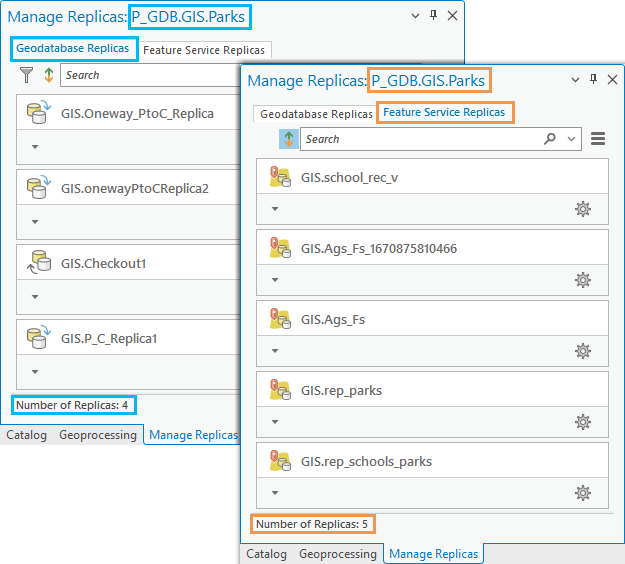Open search dropdown arrow in front pane
Viewport: 625px width, 564px height.
pos(571,139)
